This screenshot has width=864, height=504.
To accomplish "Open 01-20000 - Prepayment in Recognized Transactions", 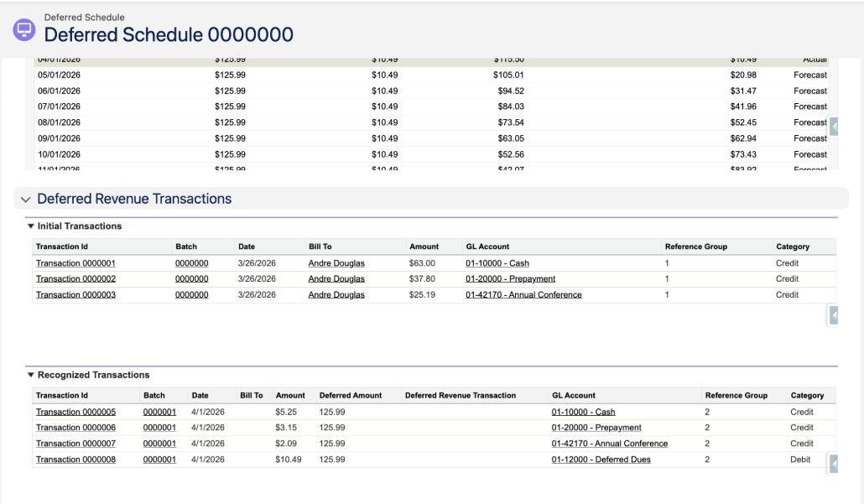I will (596, 428).
